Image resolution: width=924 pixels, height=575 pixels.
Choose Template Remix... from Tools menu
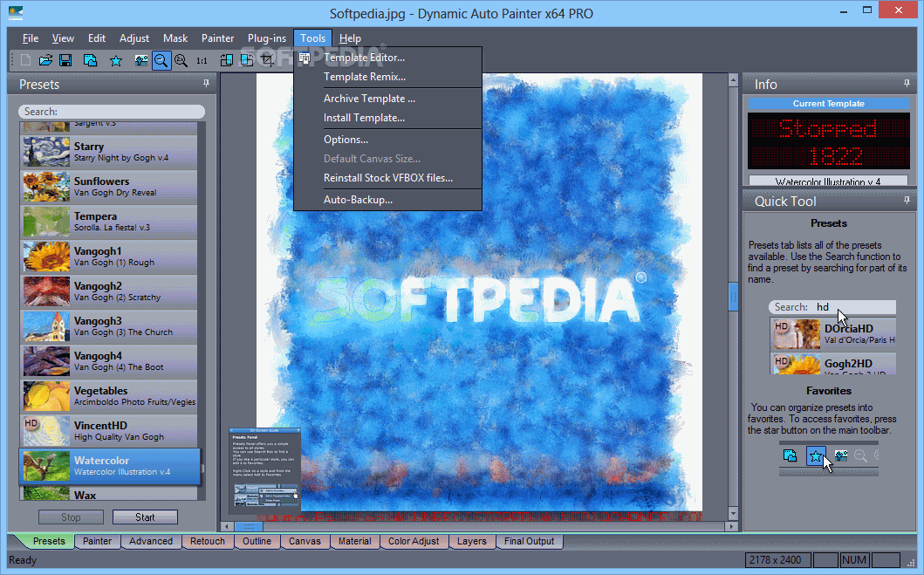coord(387,77)
